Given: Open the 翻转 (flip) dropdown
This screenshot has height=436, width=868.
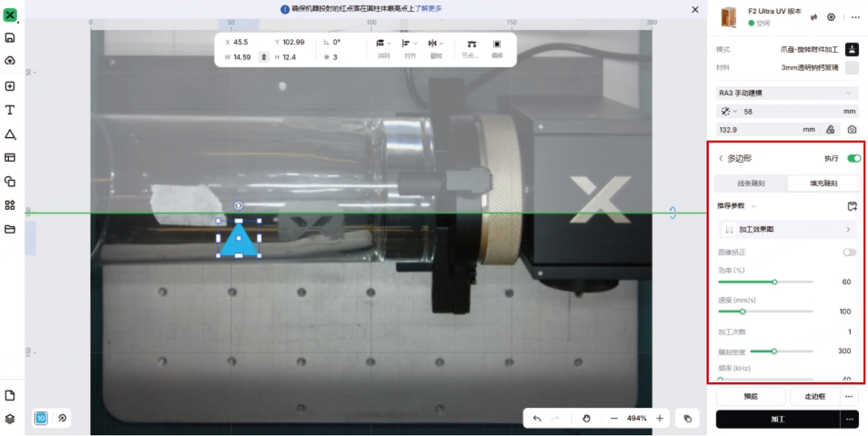Looking at the screenshot, I should coord(436,44).
